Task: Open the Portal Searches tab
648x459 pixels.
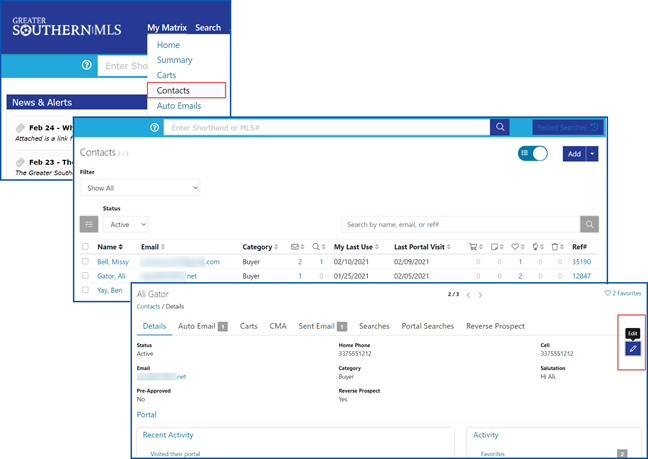Action: (428, 326)
